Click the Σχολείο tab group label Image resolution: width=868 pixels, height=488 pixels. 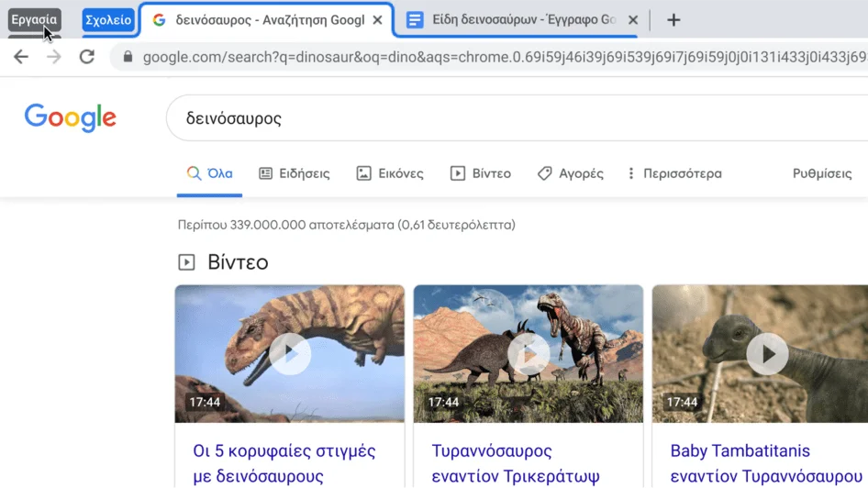[108, 20]
